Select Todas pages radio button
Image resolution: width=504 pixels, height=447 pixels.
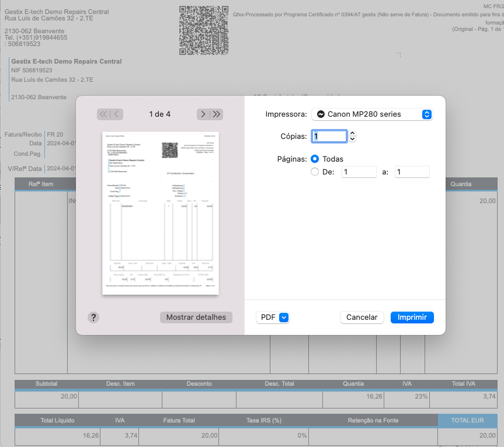point(315,159)
